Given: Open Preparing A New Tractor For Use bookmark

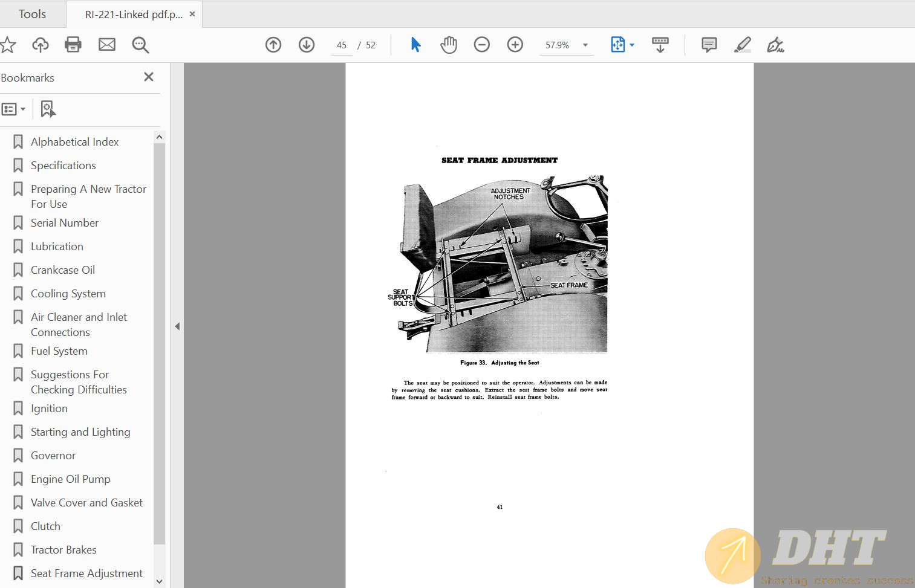Looking at the screenshot, I should pos(88,196).
